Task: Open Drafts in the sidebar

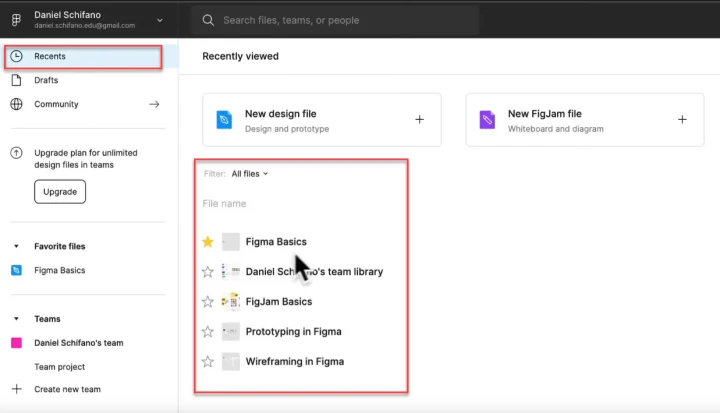Action: [46, 80]
